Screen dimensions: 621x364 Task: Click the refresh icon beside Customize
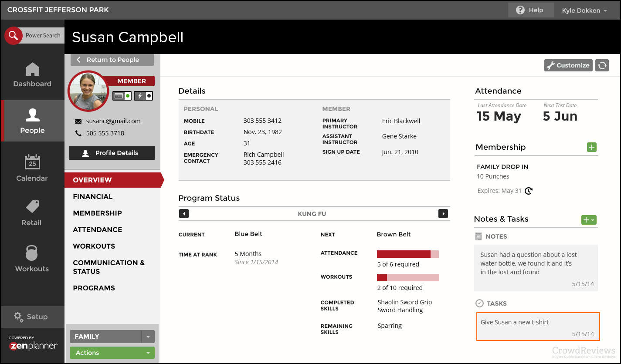click(602, 65)
